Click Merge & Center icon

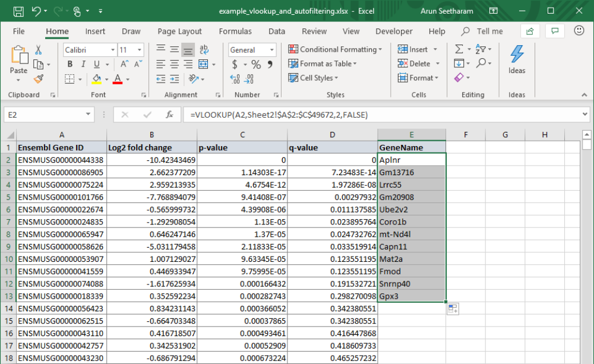[203, 64]
